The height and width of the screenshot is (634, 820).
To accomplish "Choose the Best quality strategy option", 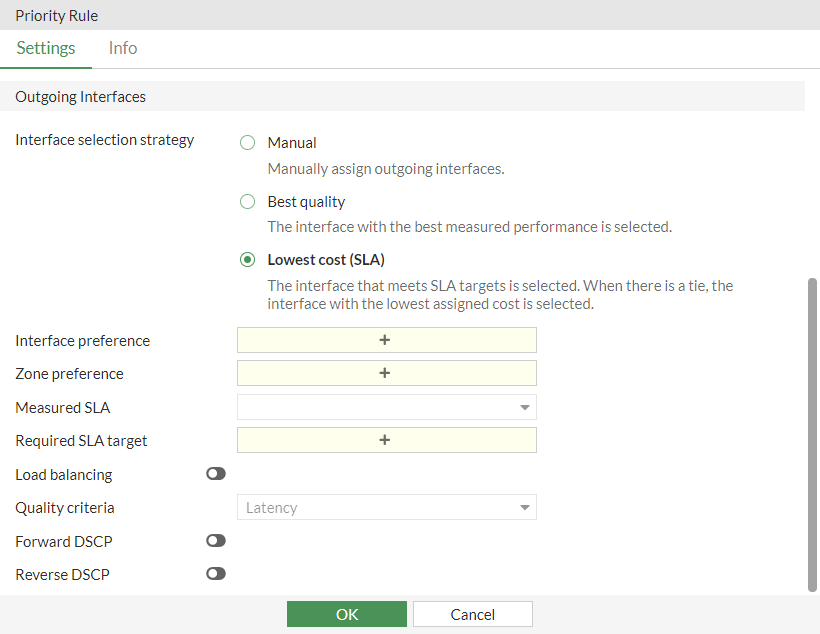I will tap(248, 202).
